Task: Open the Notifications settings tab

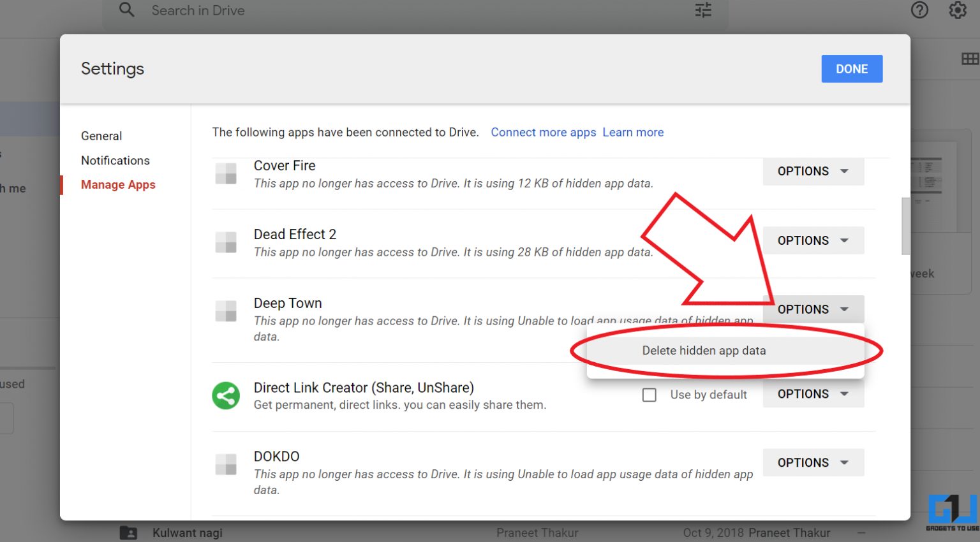Action: (115, 161)
